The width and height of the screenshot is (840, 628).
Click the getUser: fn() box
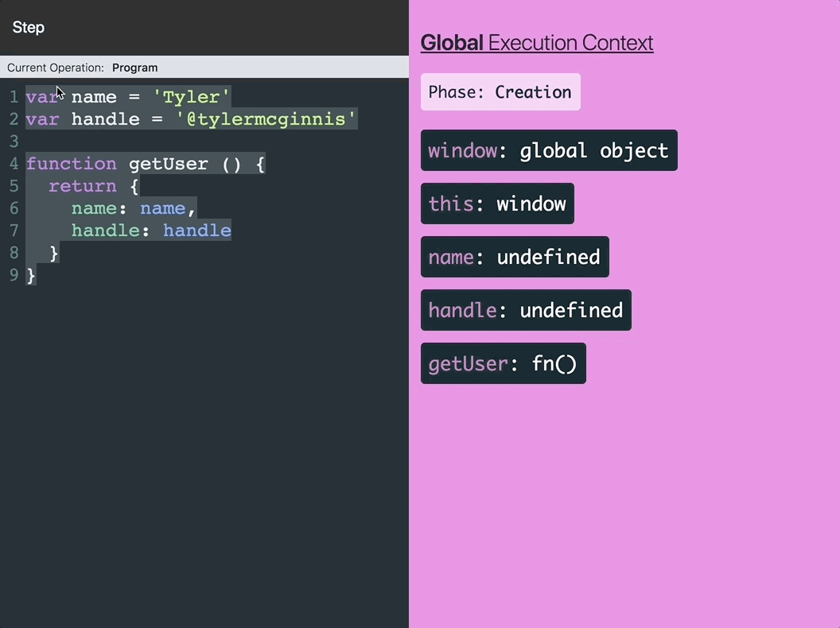(503, 363)
